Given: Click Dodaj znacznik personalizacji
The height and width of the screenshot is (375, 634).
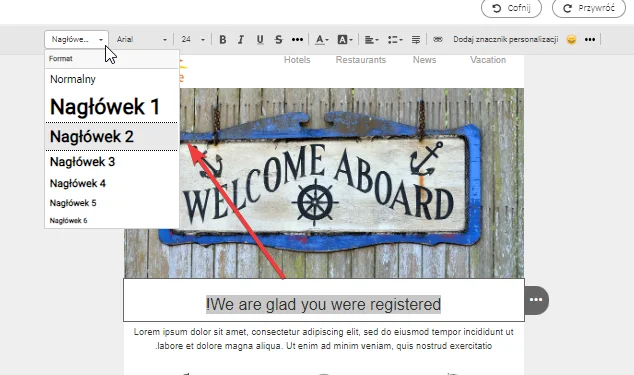Looking at the screenshot, I should 505,39.
